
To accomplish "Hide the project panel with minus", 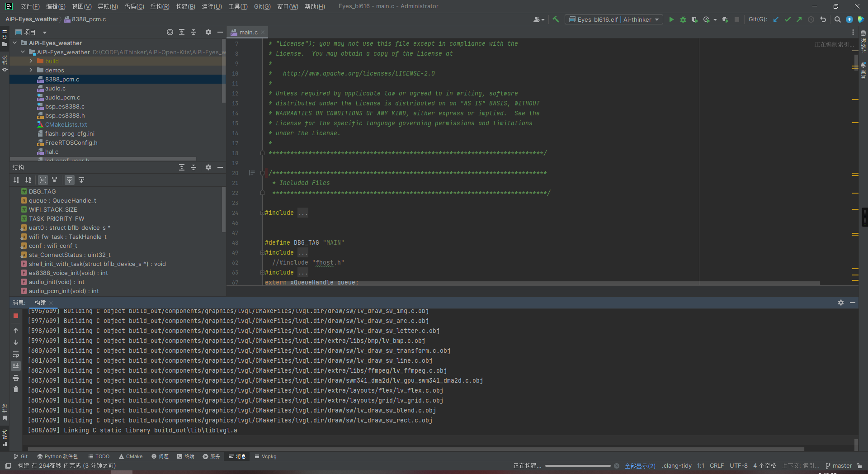I will point(220,32).
